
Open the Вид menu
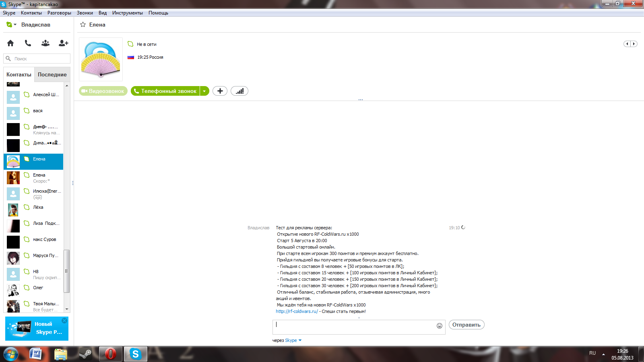(103, 13)
